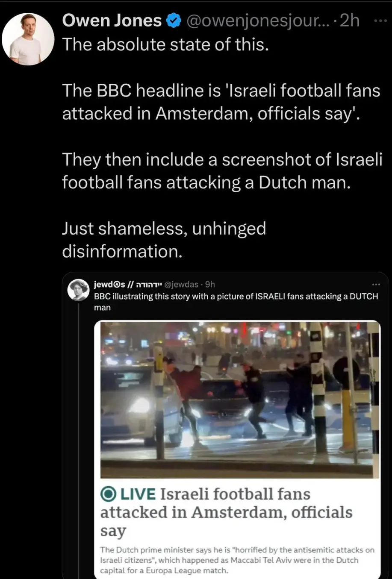
Task: Click the 9h timestamp on the quoted tweet
Action: pos(210,284)
